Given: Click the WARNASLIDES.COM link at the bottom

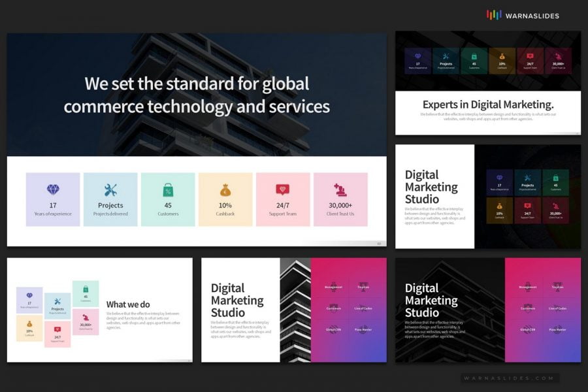Looking at the screenshot, I should (508, 378).
